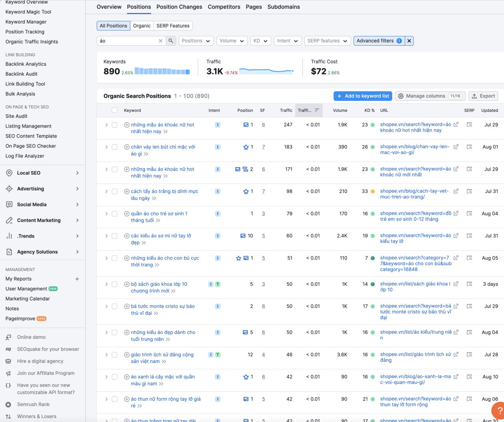Add 'các kiểu áo sơ mi nữ' keyword plus icon
The image size is (504, 422).
127,236
